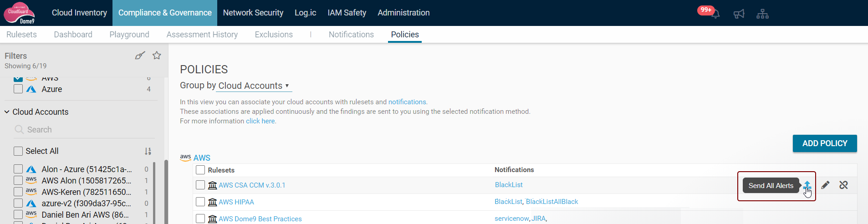Open the Administration menu
Screen dimensions: 868x224
coord(403,13)
